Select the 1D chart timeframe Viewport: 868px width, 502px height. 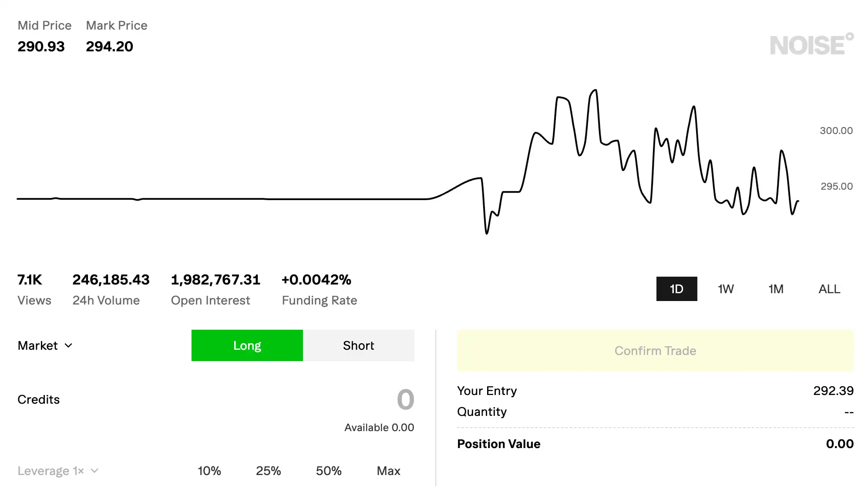click(676, 289)
